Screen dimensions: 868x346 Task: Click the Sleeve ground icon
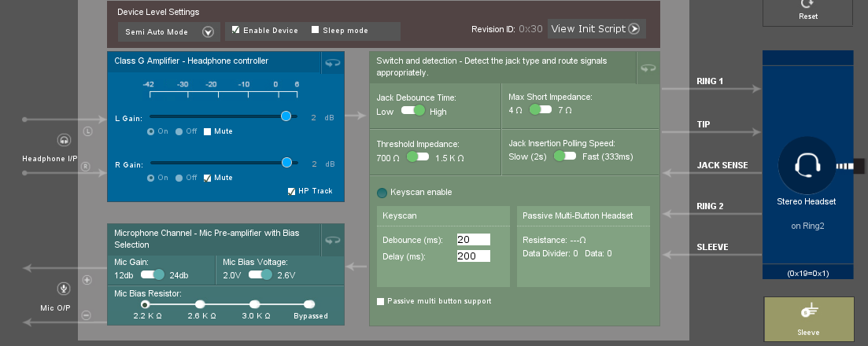coord(807,311)
